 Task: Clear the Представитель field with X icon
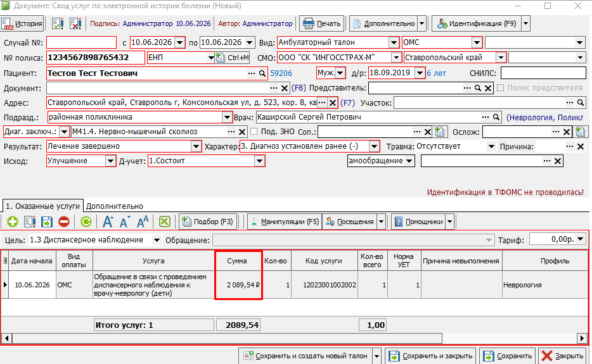click(488, 88)
